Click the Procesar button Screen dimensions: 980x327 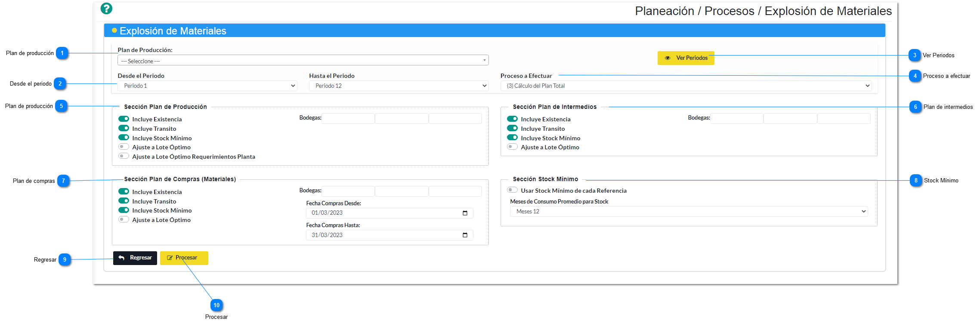pyautogui.click(x=184, y=258)
